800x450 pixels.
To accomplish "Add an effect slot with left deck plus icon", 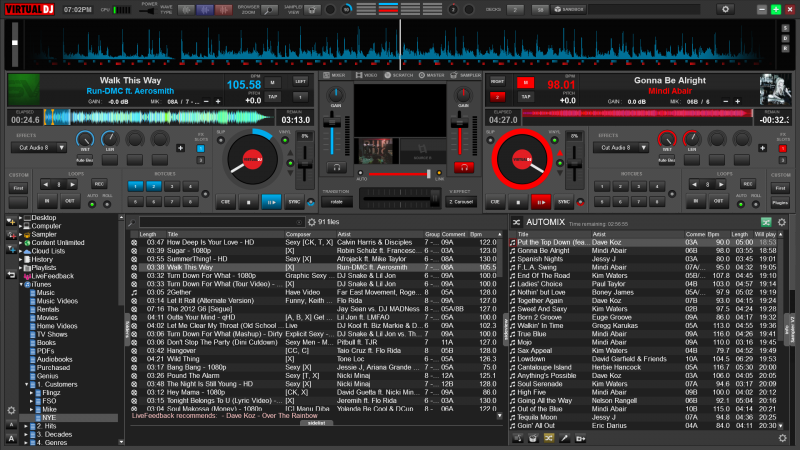I will (x=180, y=148).
